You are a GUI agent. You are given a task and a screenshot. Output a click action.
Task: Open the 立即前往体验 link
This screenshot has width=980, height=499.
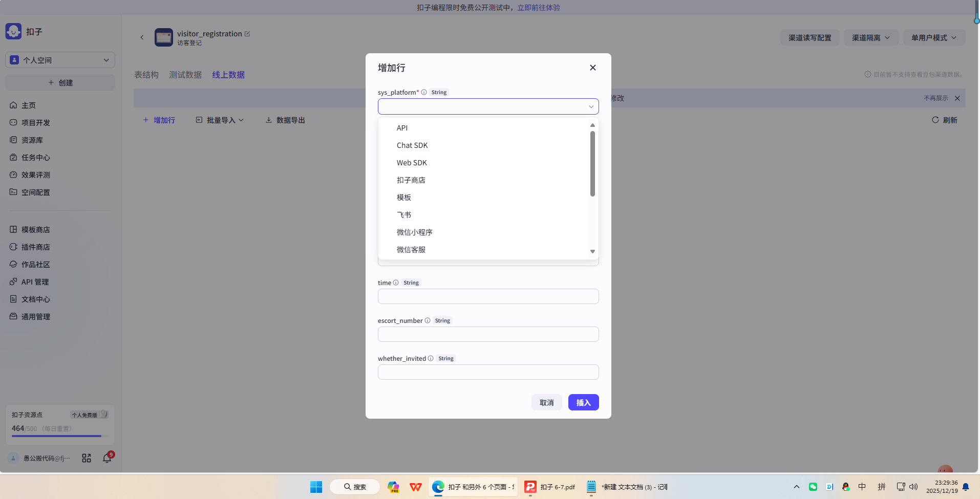coord(538,7)
